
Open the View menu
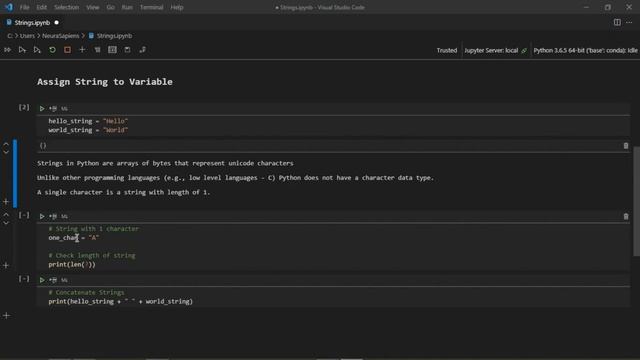tap(93, 7)
